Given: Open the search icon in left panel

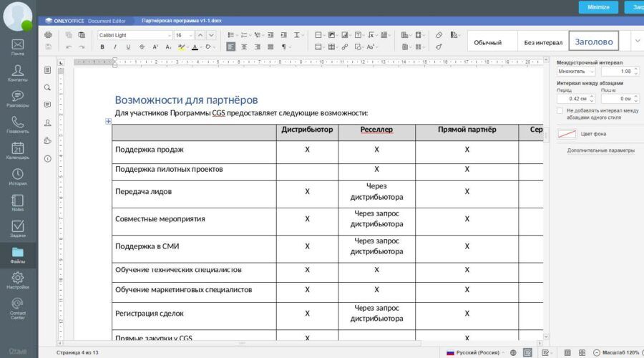Looking at the screenshot, I should (48, 87).
